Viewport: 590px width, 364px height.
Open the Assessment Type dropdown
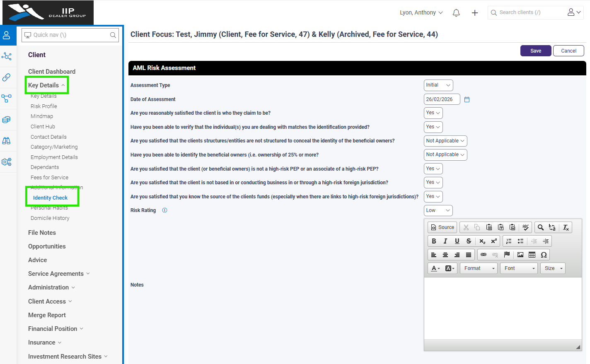tap(438, 85)
